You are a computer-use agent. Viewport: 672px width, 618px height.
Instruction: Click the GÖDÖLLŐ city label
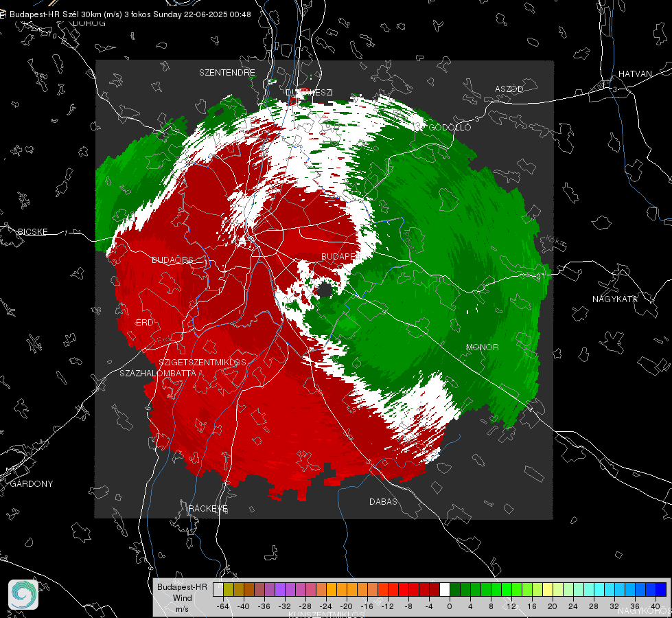pyautogui.click(x=450, y=127)
